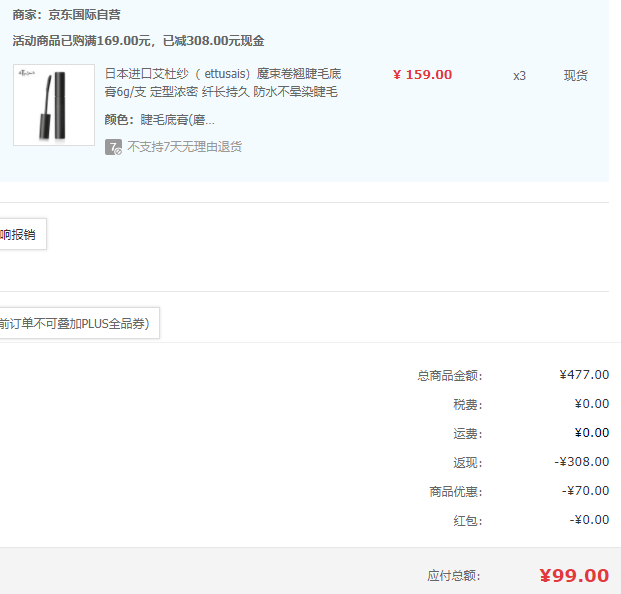Open the ettusais mascara product thumbnail
621x594 pixels.
coord(54,105)
